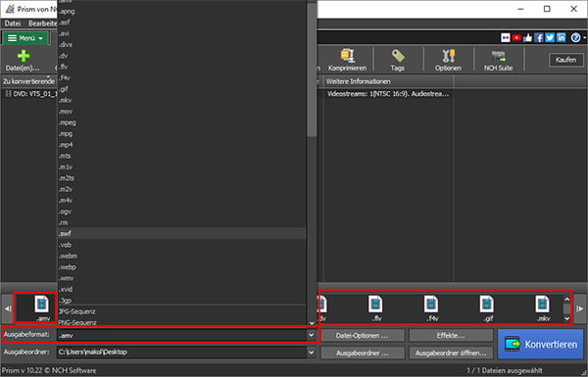The height and width of the screenshot is (377, 588).
Task: Select the .gif format icon
Action: tap(487, 308)
